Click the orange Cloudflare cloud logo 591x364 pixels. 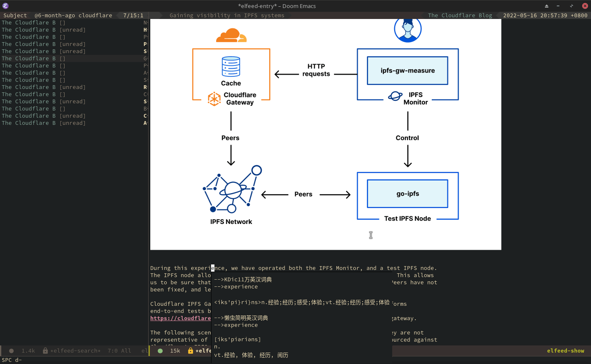231,35
